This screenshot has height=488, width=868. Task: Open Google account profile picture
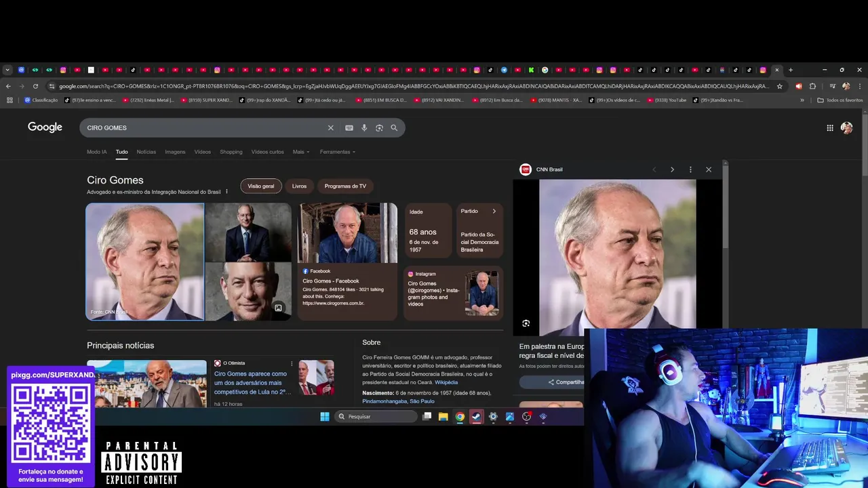847,127
